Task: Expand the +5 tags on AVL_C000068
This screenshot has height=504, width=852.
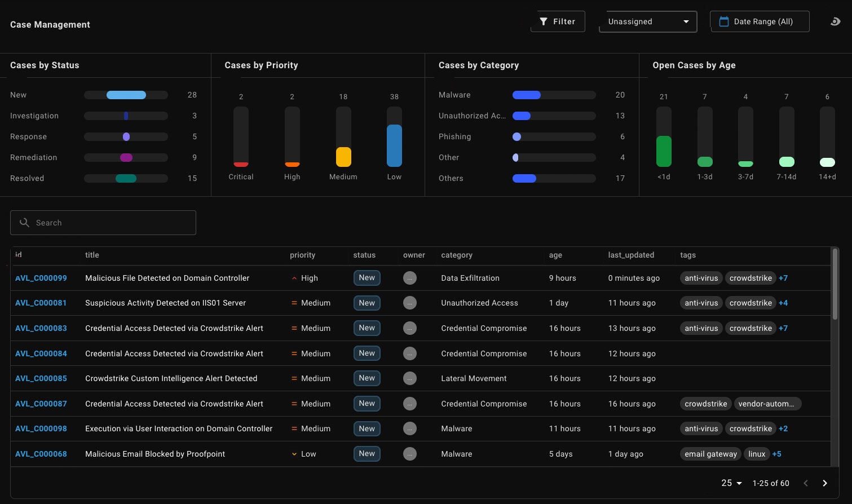Action: coord(777,454)
